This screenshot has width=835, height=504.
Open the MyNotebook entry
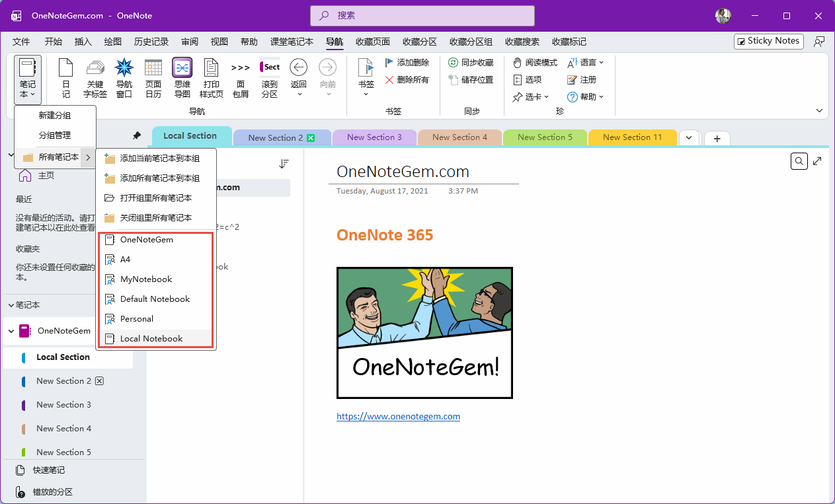coord(156,279)
